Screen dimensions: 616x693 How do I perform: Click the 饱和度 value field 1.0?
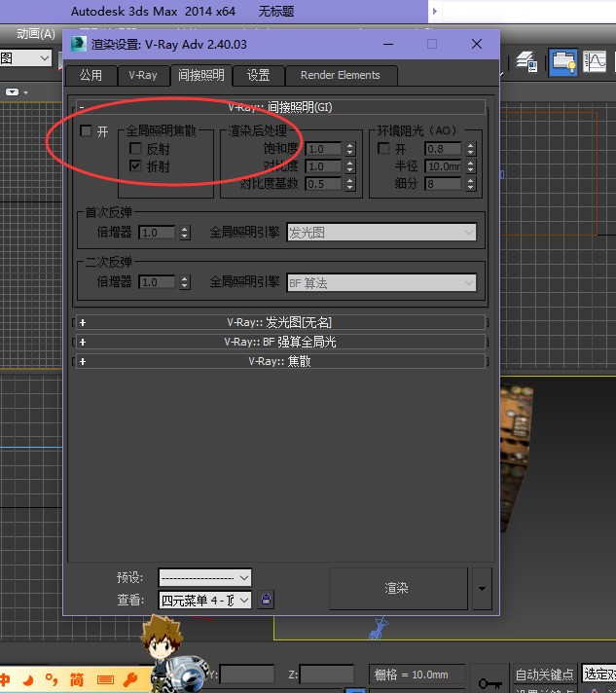[x=324, y=149]
